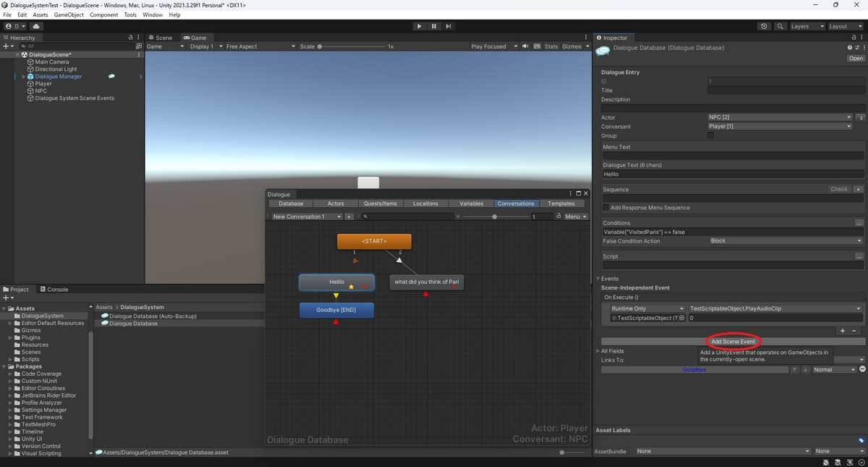Screen dimensions: 868x467
Task: Switch to the Console tab
Action: [x=54, y=289]
